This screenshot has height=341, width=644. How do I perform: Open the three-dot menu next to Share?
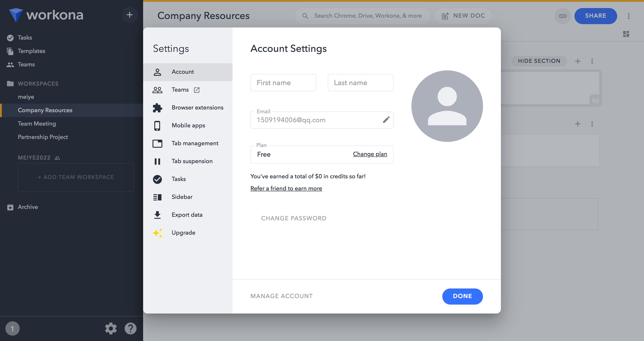tap(629, 16)
